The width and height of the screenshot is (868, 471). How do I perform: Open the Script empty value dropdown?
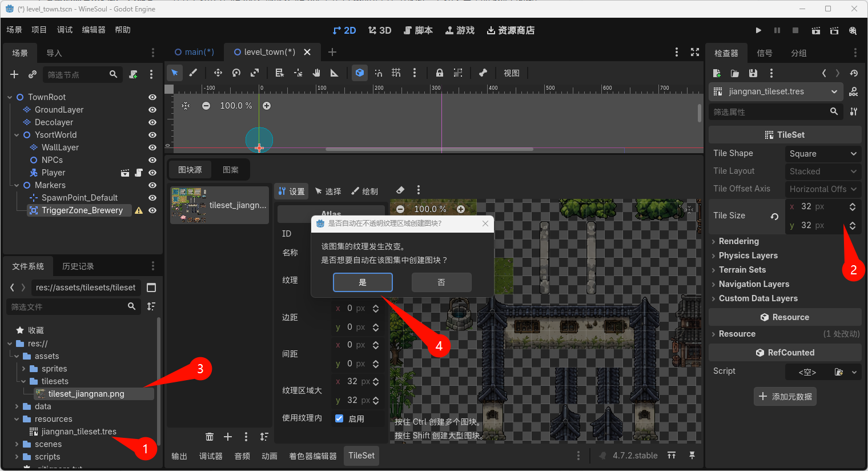point(854,372)
